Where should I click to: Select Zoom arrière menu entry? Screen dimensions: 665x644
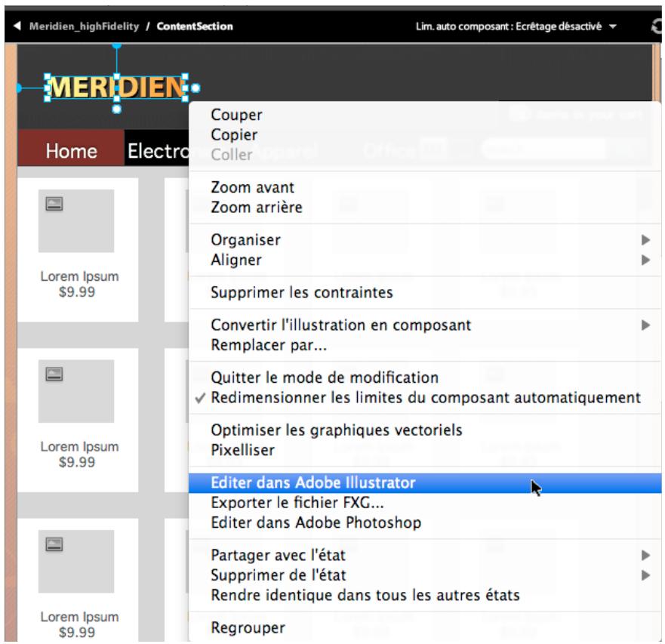(x=425, y=207)
